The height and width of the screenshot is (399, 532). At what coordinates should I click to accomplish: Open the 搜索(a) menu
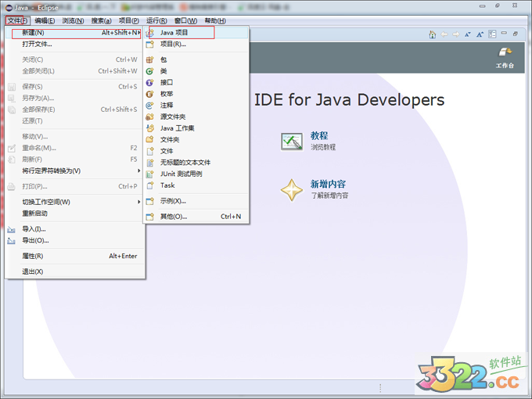coord(101,20)
